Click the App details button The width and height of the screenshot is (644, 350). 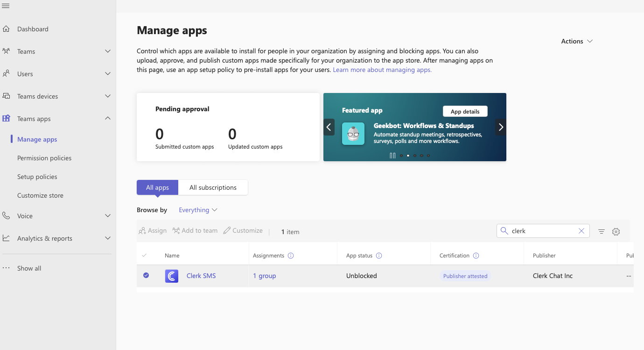click(465, 111)
